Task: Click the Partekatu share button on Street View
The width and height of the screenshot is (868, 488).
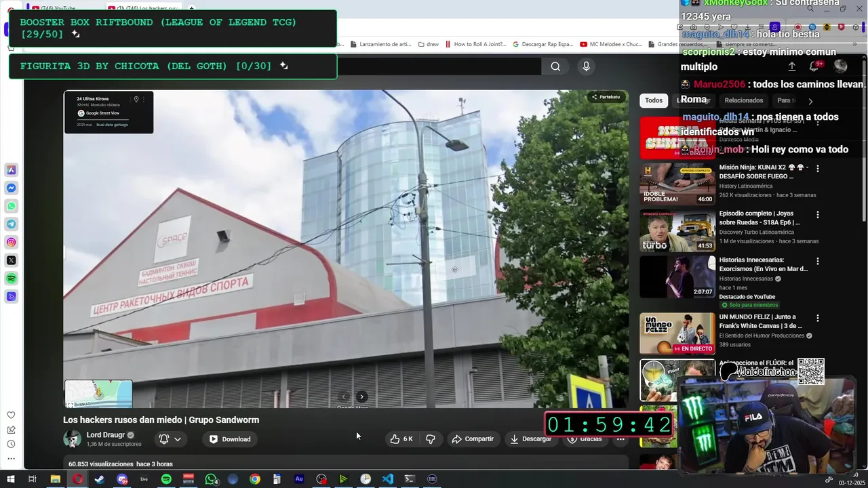Action: pos(606,97)
